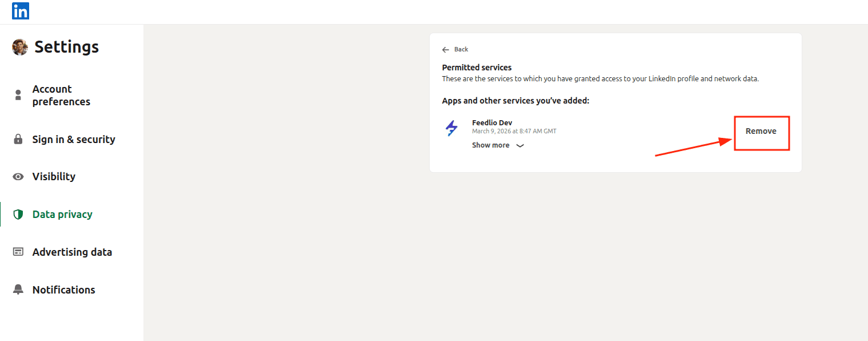Click the lock icon for Sign in & security
The height and width of the screenshot is (341, 868).
point(18,139)
